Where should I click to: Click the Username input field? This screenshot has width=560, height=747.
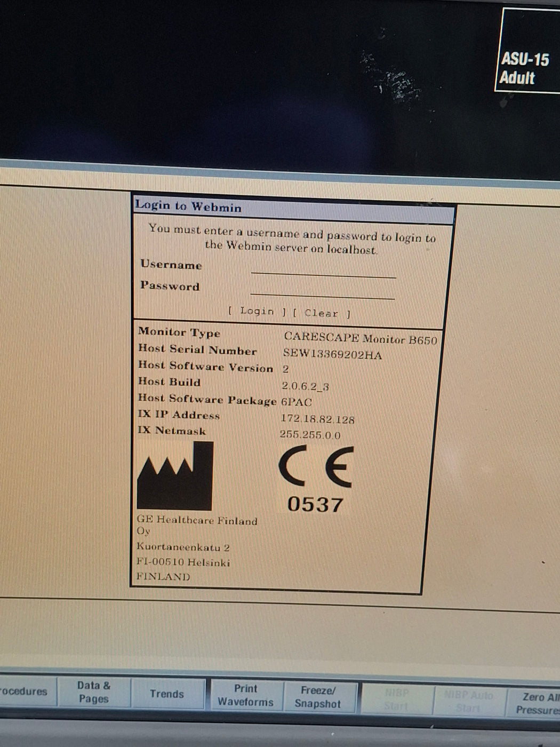click(x=324, y=272)
